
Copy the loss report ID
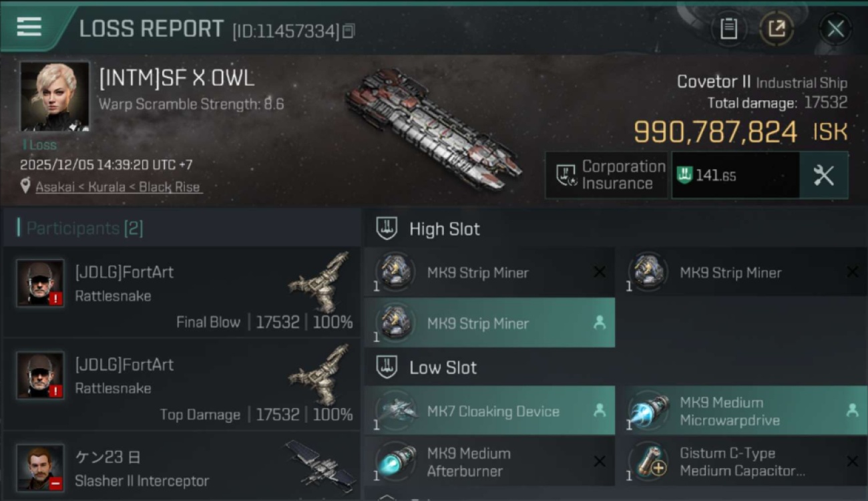click(349, 31)
